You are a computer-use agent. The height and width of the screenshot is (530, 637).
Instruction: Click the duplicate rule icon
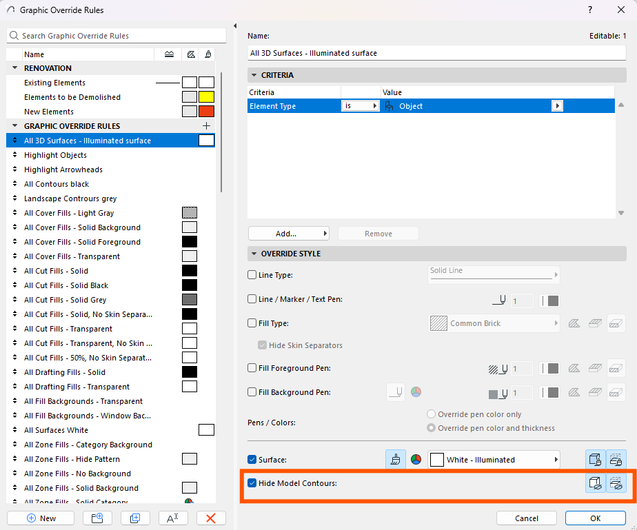(135, 518)
